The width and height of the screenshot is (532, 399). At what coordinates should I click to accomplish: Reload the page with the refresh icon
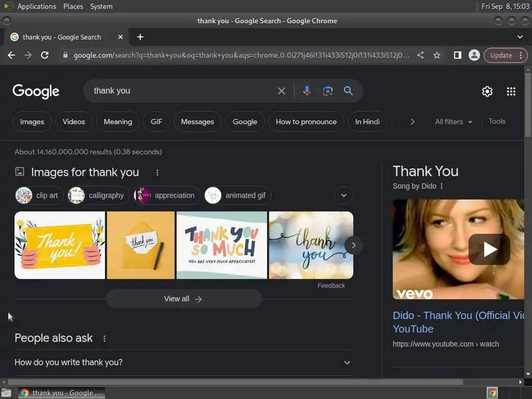click(x=45, y=55)
